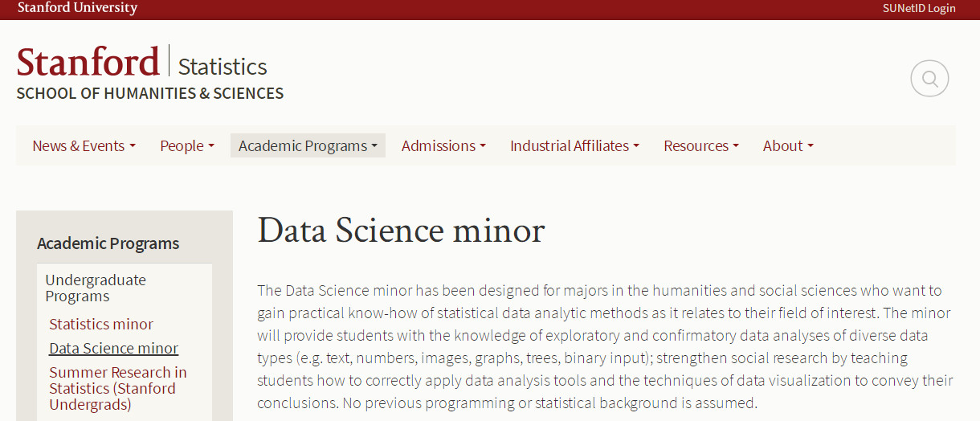Open the Admissions dropdown
This screenshot has width=980, height=421.
click(443, 145)
